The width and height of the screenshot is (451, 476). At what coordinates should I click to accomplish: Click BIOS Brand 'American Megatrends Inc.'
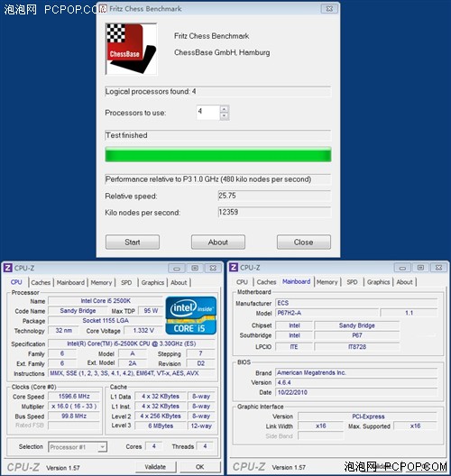point(356,372)
